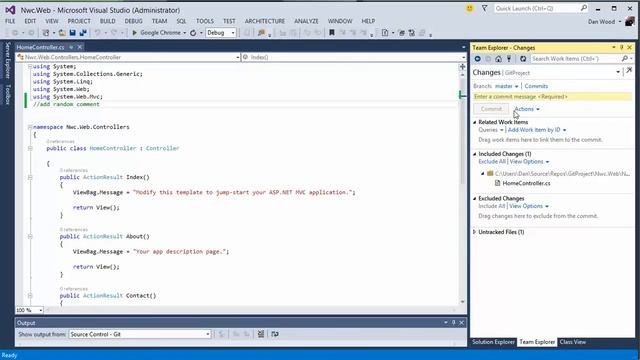Click the Team Explorer back arrow

tap(478, 59)
